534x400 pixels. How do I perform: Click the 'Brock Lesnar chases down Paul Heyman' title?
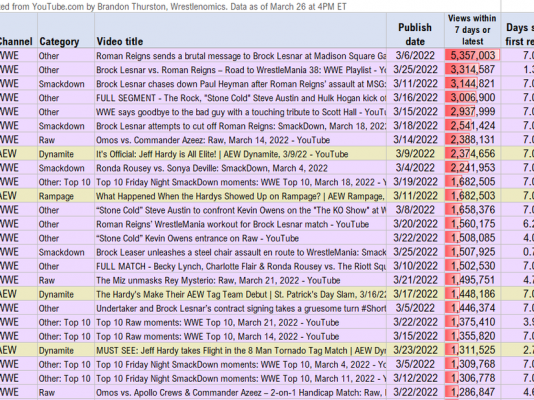click(240, 83)
